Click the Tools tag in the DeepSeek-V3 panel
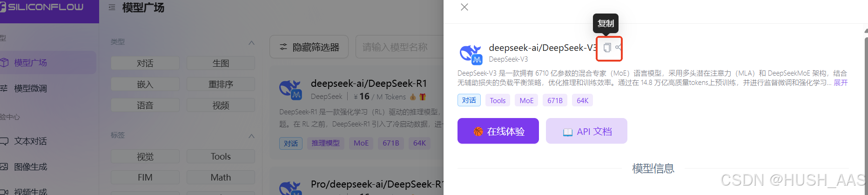This screenshot has height=195, width=868. pos(498,100)
